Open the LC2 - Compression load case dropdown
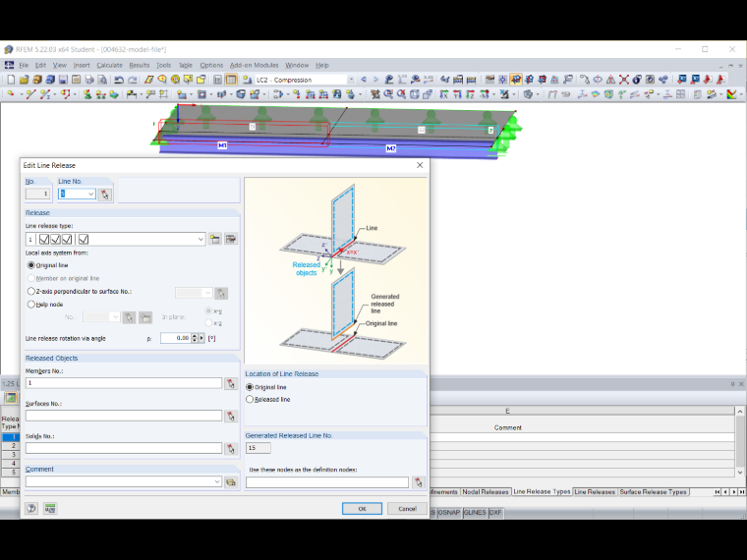The height and width of the screenshot is (560, 747). (351, 80)
